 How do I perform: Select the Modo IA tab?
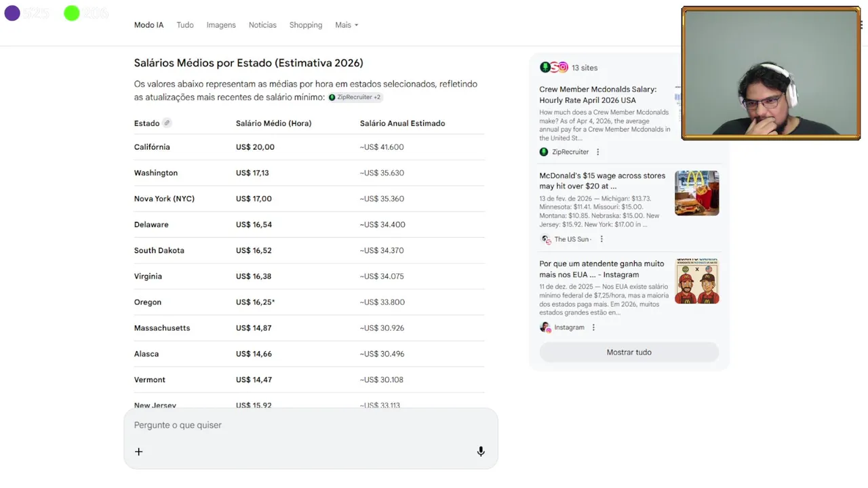click(x=149, y=25)
